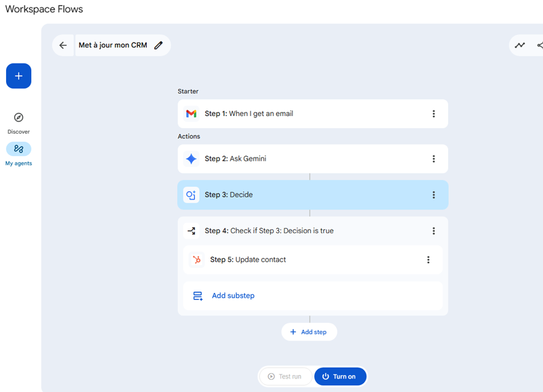Click the HubSpot icon in Step 5
This screenshot has height=392, width=543.
[x=197, y=260]
